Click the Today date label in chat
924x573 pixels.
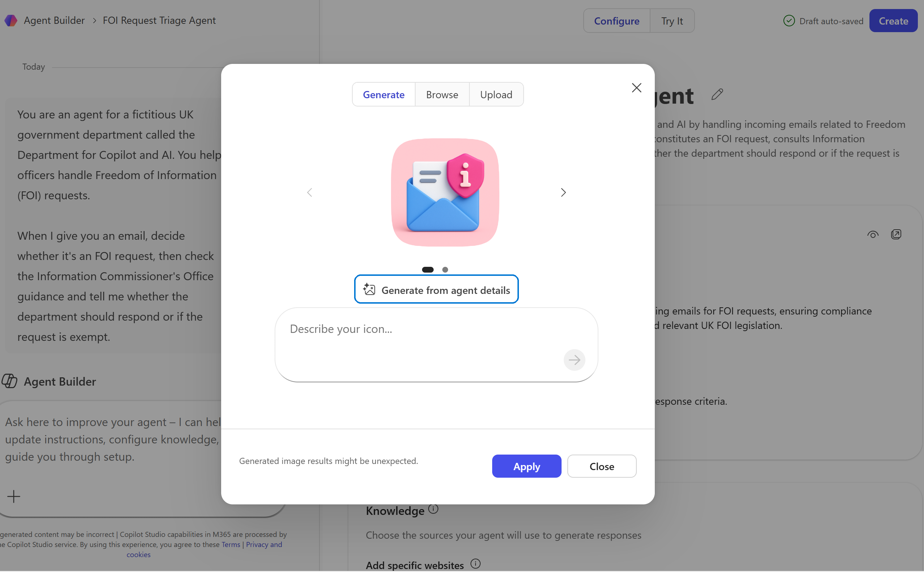(x=33, y=67)
